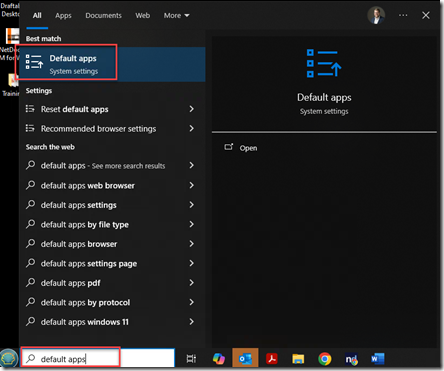Launch Microsoft Word from the taskbar
This screenshot has width=444, height=371.
tap(378, 359)
